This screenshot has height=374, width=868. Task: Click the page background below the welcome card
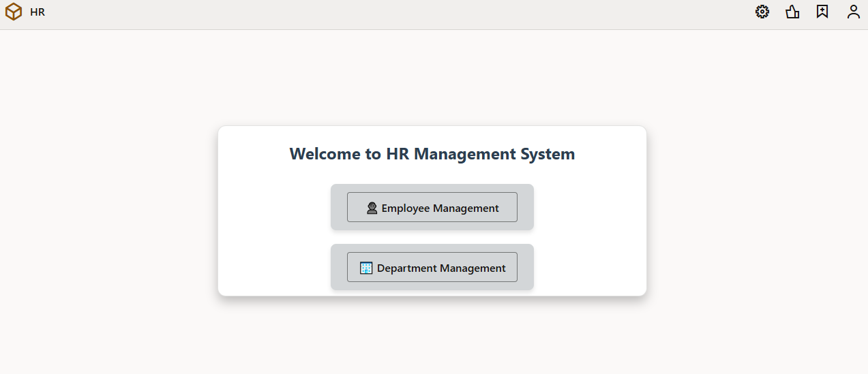[x=432, y=337]
